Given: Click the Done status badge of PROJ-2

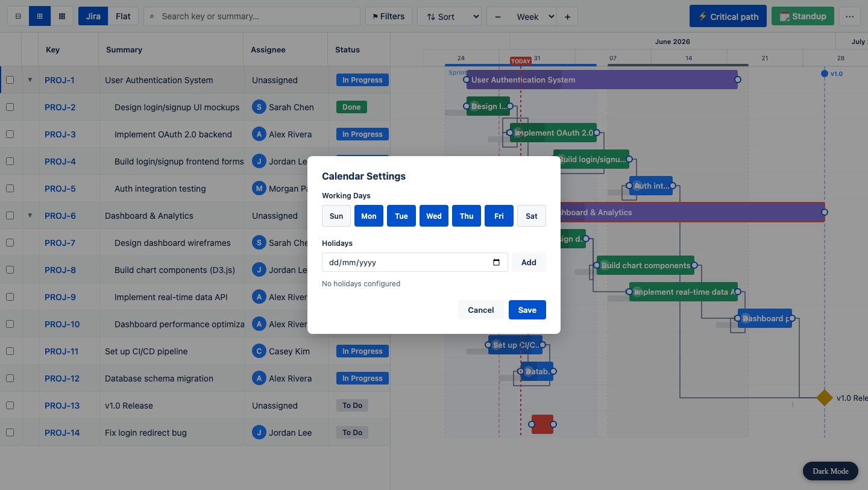Looking at the screenshot, I should [x=351, y=107].
